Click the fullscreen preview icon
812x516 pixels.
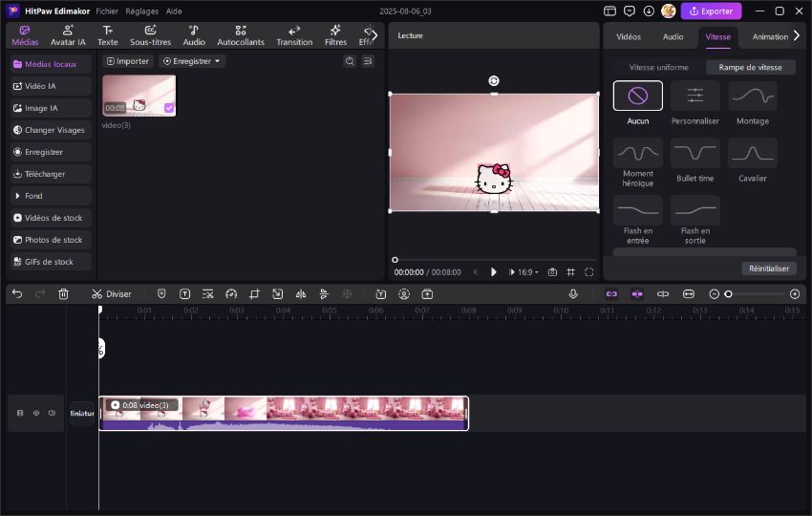click(x=588, y=272)
